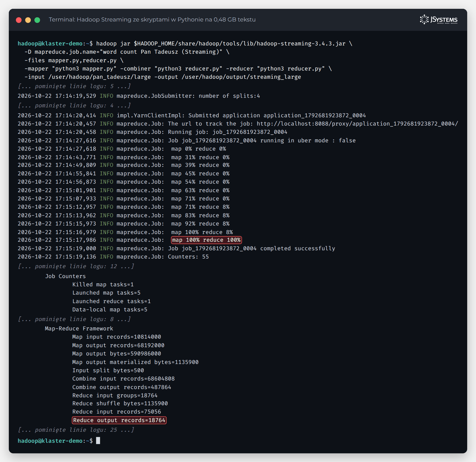This screenshot has width=476, height=462.
Task: Click 'pominięte linie logu: 4' note
Action: click(74, 105)
